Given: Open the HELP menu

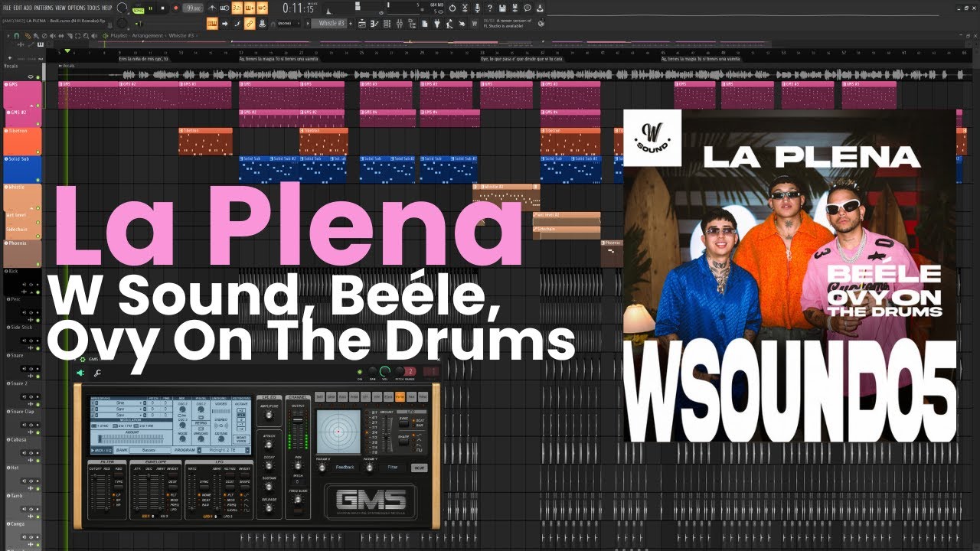Looking at the screenshot, I should 107,8.
